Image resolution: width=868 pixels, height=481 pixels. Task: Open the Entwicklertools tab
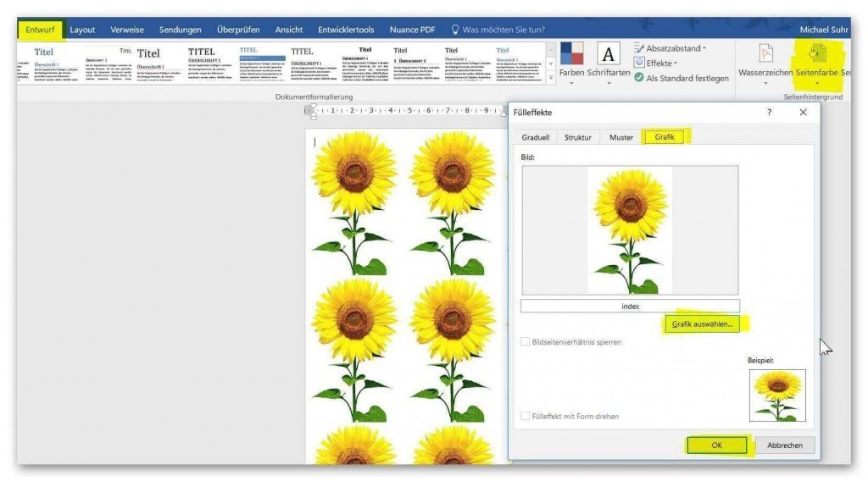pos(346,30)
